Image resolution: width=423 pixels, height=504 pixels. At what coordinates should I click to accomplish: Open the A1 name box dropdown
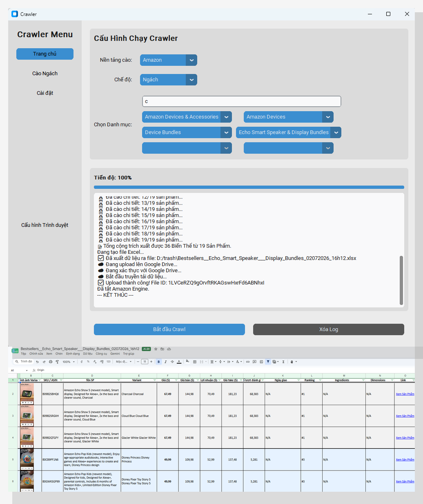27,370
